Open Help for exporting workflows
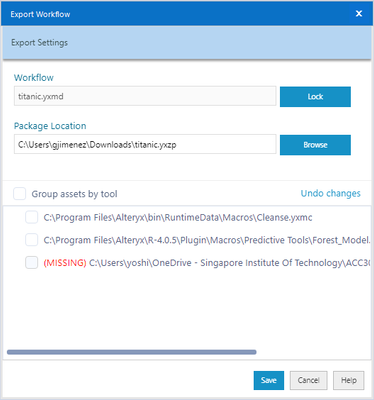374x400 pixels. tap(349, 380)
